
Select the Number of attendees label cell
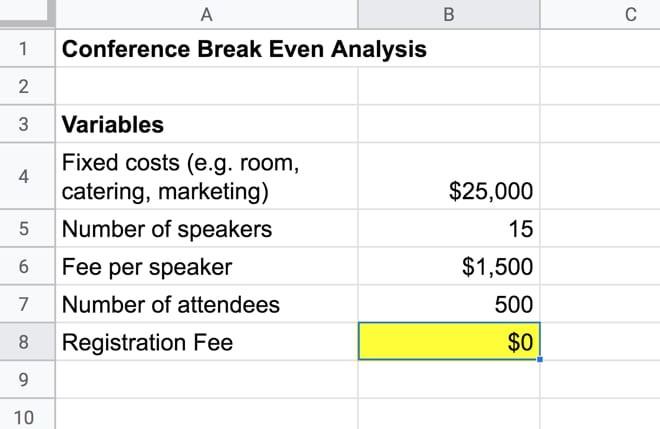[x=206, y=305]
